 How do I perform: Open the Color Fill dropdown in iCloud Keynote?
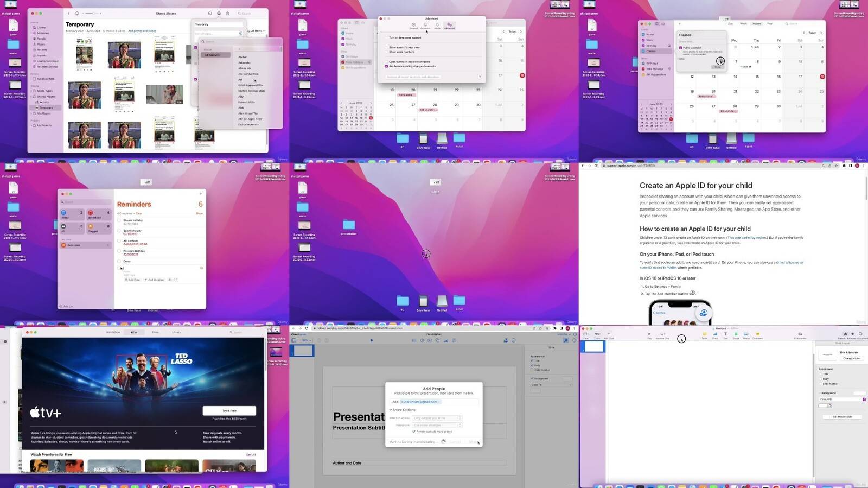click(x=551, y=385)
